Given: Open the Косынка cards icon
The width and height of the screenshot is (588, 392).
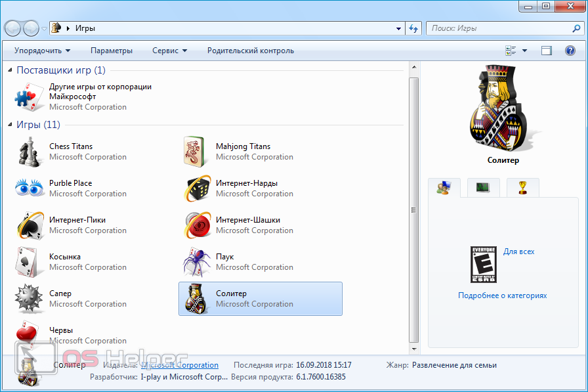Looking at the screenshot, I should [x=30, y=262].
